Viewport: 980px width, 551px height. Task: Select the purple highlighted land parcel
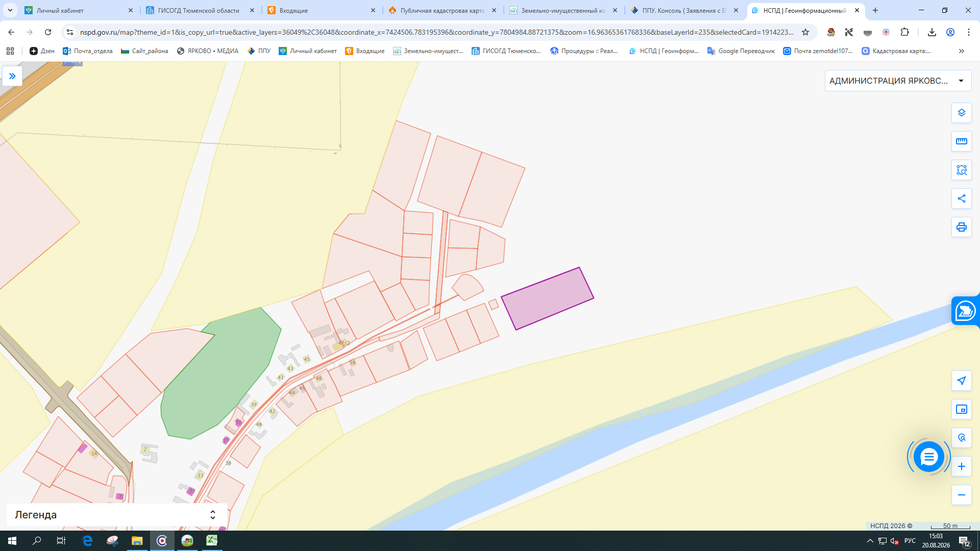click(x=547, y=298)
